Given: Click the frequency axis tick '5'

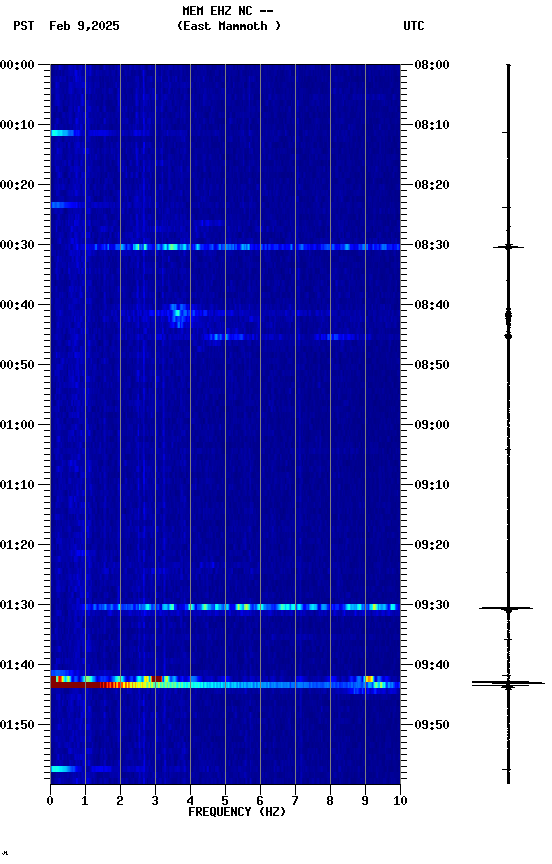Looking at the screenshot, I should [x=225, y=801].
